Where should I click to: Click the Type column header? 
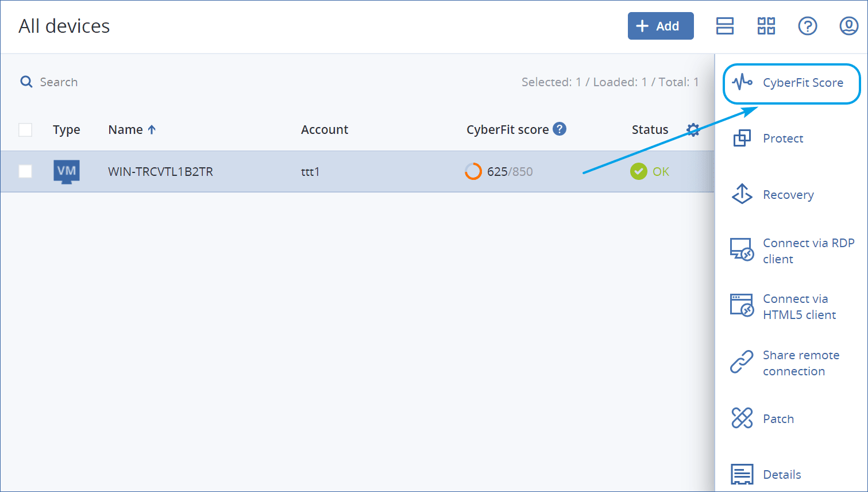[x=67, y=130]
